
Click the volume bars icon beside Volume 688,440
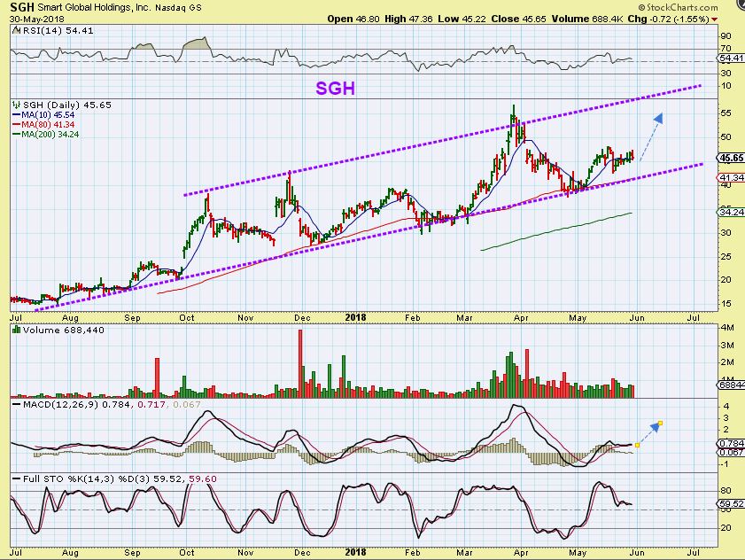(17, 330)
